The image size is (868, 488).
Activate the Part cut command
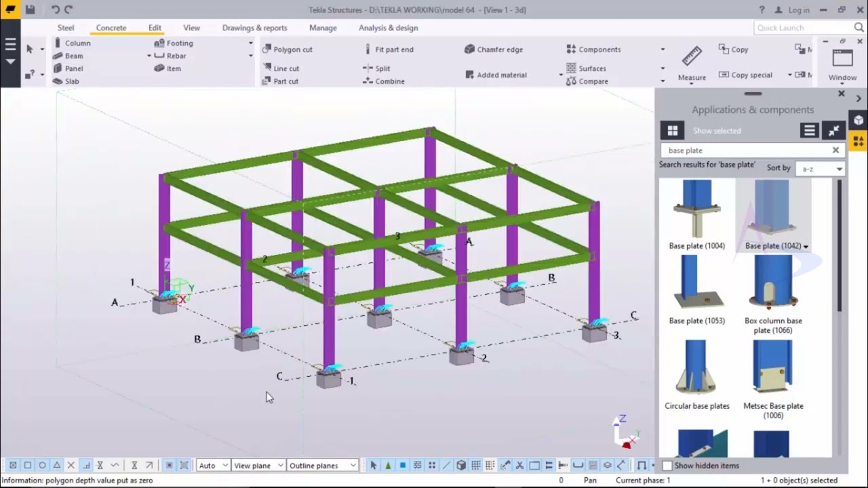[x=281, y=81]
